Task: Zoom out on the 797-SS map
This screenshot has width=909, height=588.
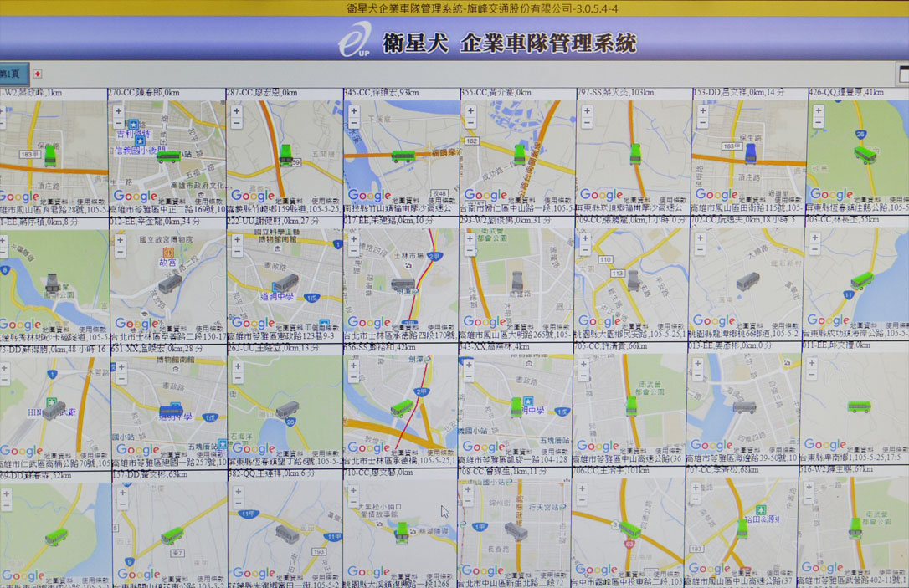Action: [587, 122]
